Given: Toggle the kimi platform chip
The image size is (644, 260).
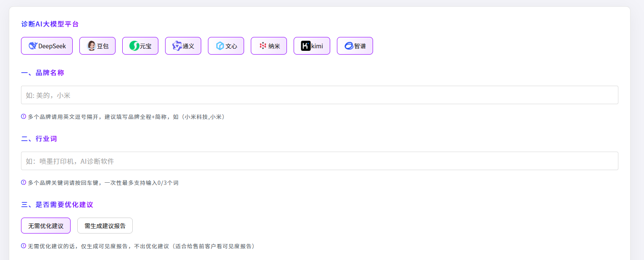Looking at the screenshot, I should point(312,46).
